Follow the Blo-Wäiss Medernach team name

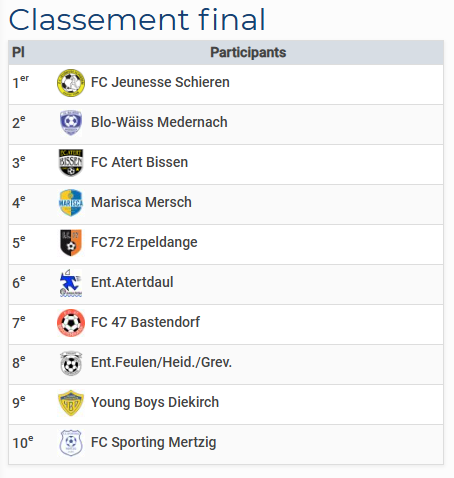pos(159,122)
